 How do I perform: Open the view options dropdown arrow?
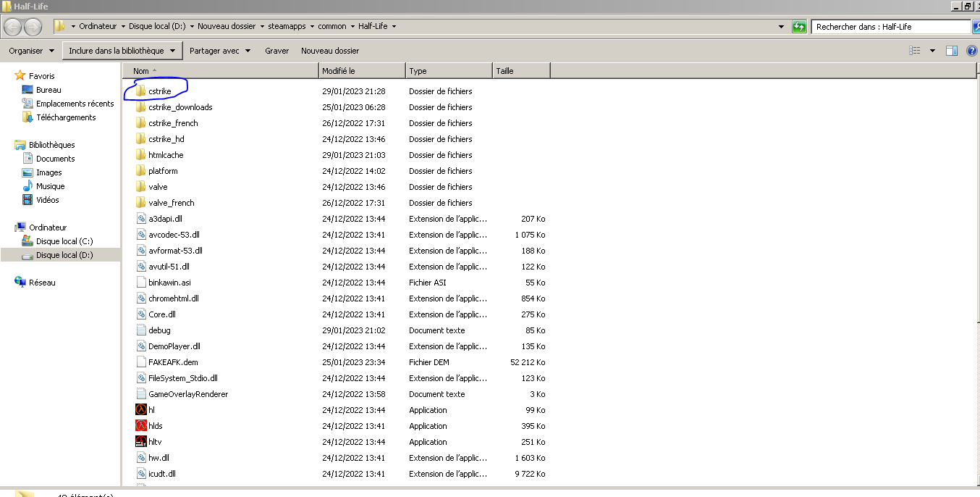click(932, 51)
